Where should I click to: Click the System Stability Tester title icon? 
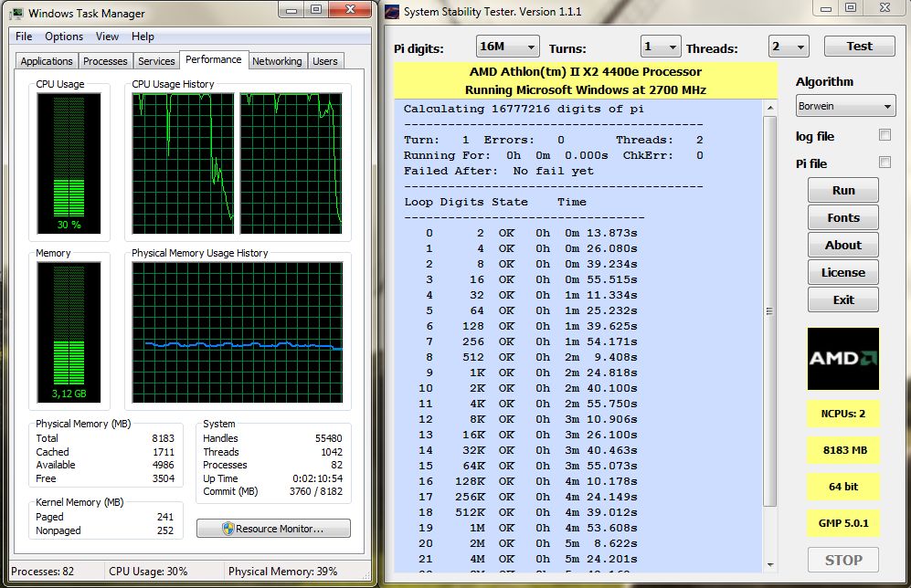pos(392,12)
